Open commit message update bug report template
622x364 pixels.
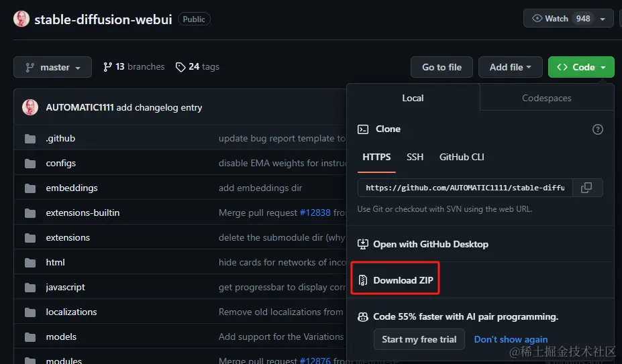coord(282,138)
